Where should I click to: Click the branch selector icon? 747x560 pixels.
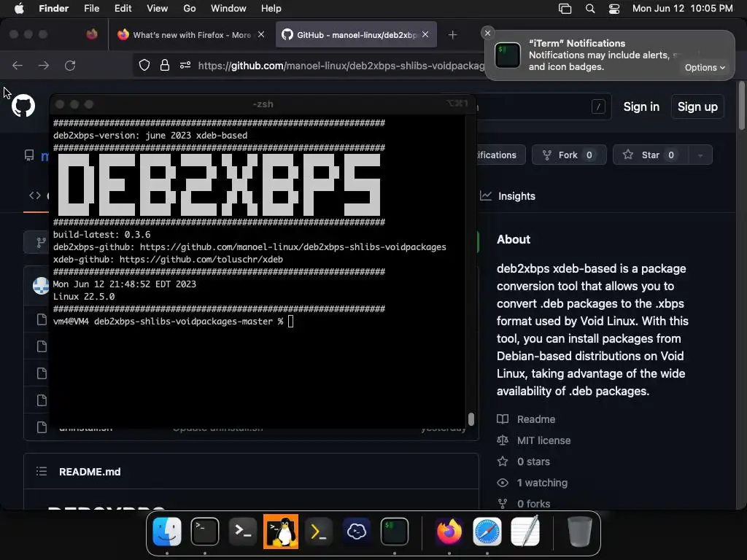41,243
